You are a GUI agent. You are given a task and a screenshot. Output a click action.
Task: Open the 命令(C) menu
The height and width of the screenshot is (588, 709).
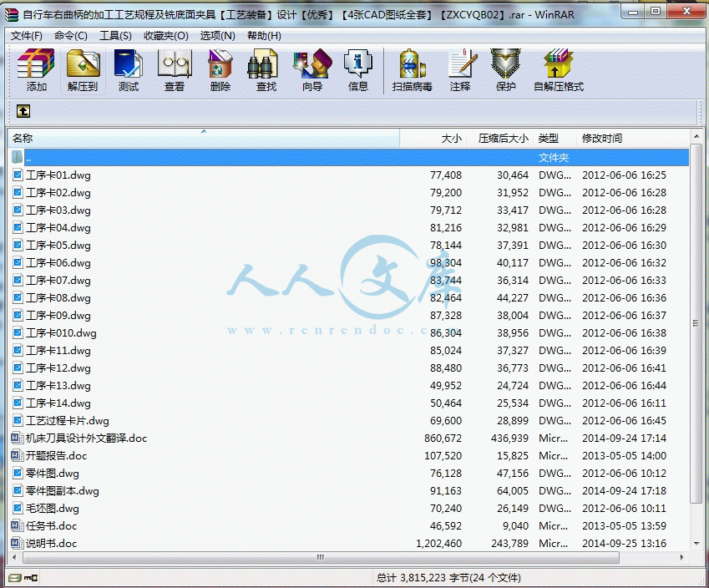[70, 36]
